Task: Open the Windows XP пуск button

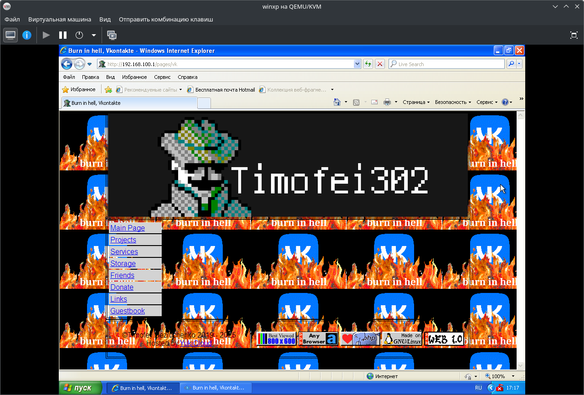Action: tap(80, 388)
